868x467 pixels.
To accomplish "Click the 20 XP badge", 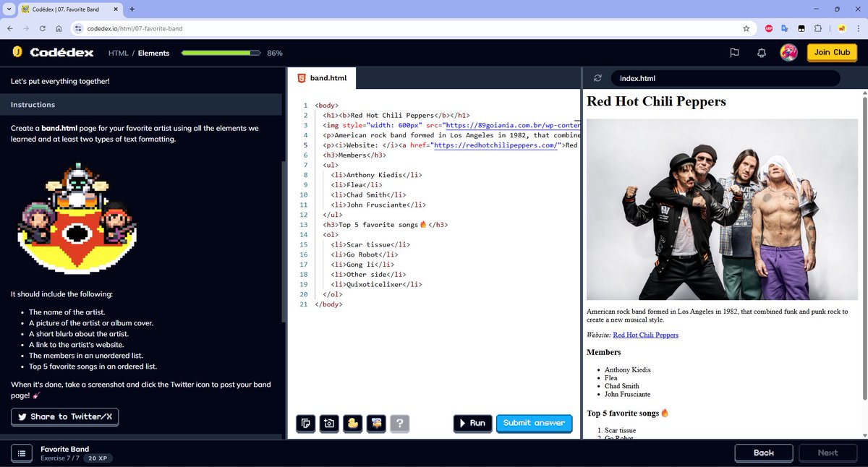I will [x=98, y=458].
